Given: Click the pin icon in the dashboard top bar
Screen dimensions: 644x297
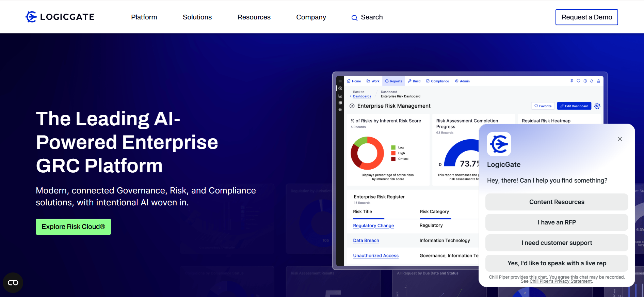Looking at the screenshot, I should point(572,81).
